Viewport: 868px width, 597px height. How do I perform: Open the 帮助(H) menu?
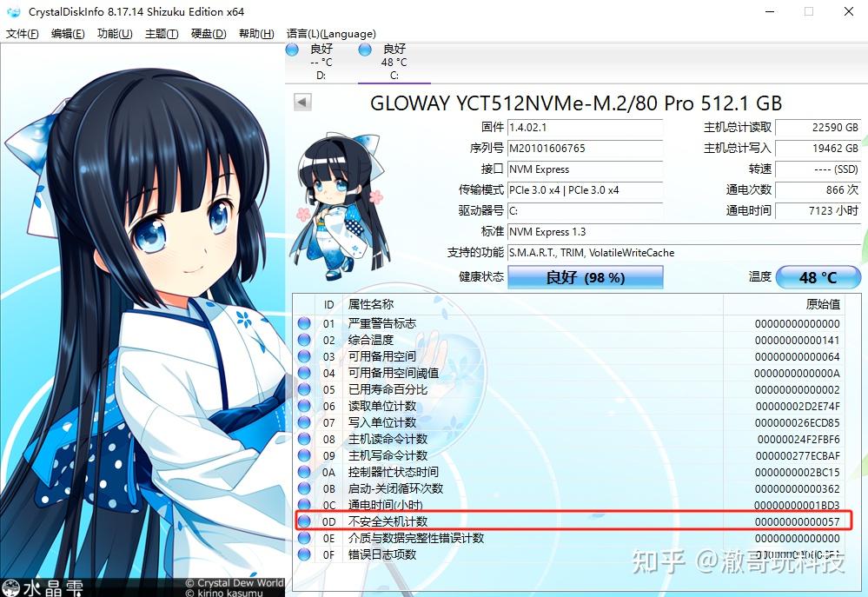(256, 34)
